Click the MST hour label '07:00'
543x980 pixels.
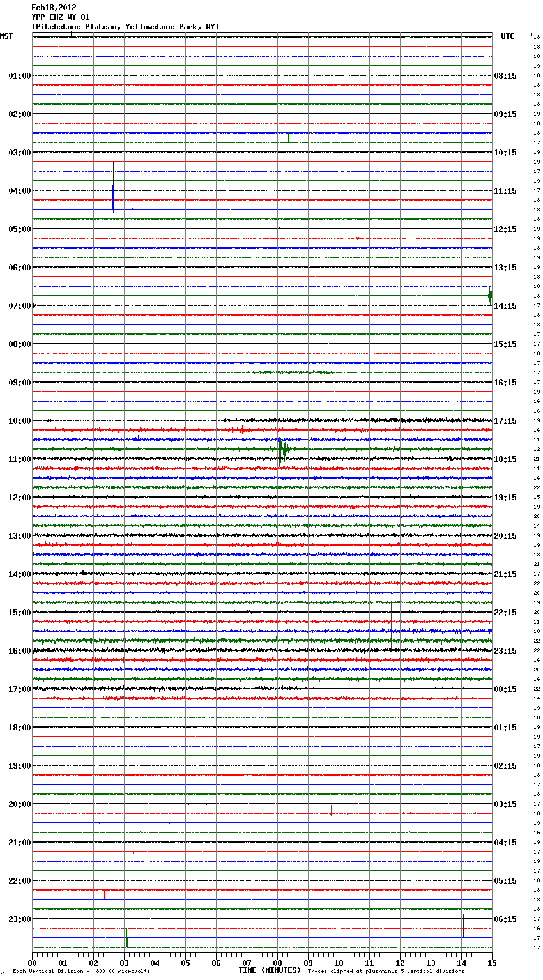point(20,306)
